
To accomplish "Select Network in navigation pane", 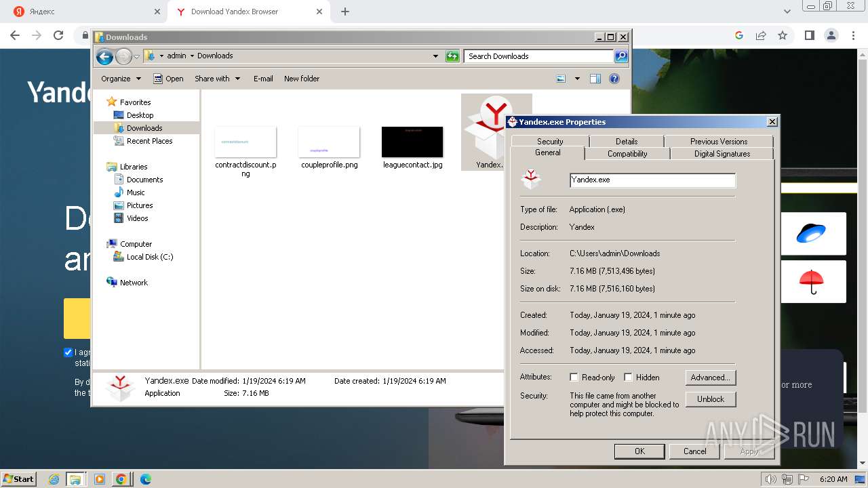I will [x=134, y=283].
